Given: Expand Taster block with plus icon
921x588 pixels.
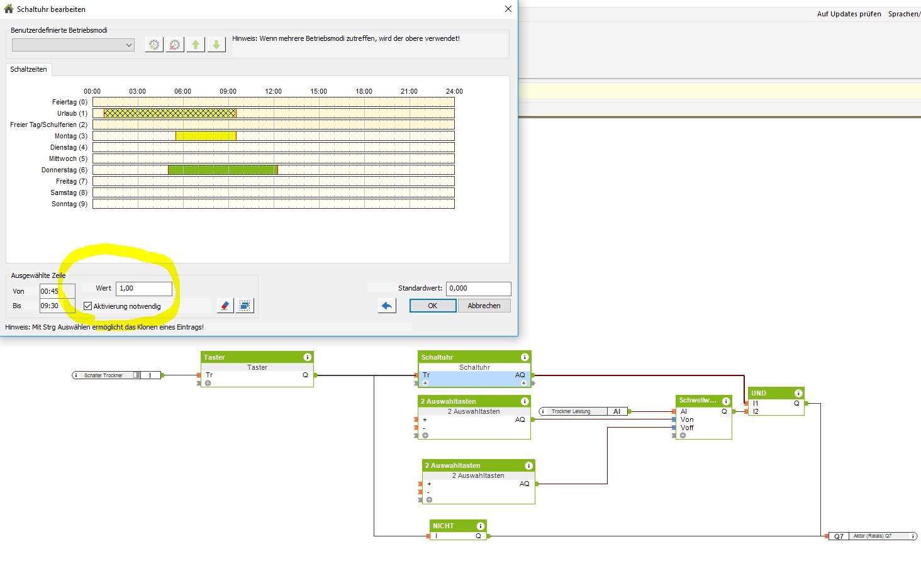Looking at the screenshot, I should click(x=208, y=383).
